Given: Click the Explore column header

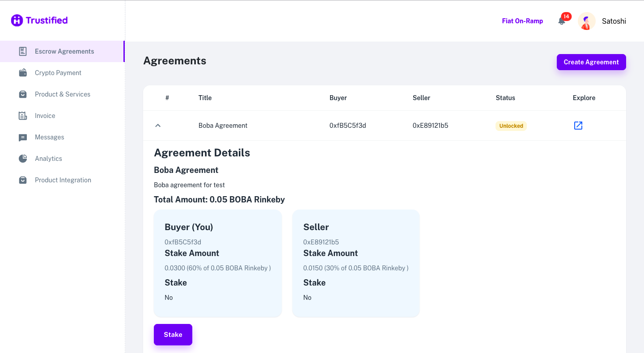Looking at the screenshot, I should [x=584, y=98].
